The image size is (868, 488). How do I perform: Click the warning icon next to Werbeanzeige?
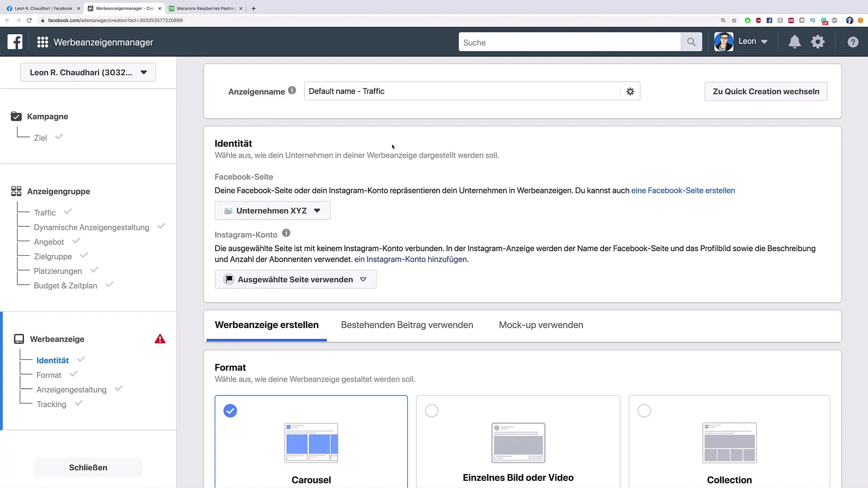pos(160,338)
